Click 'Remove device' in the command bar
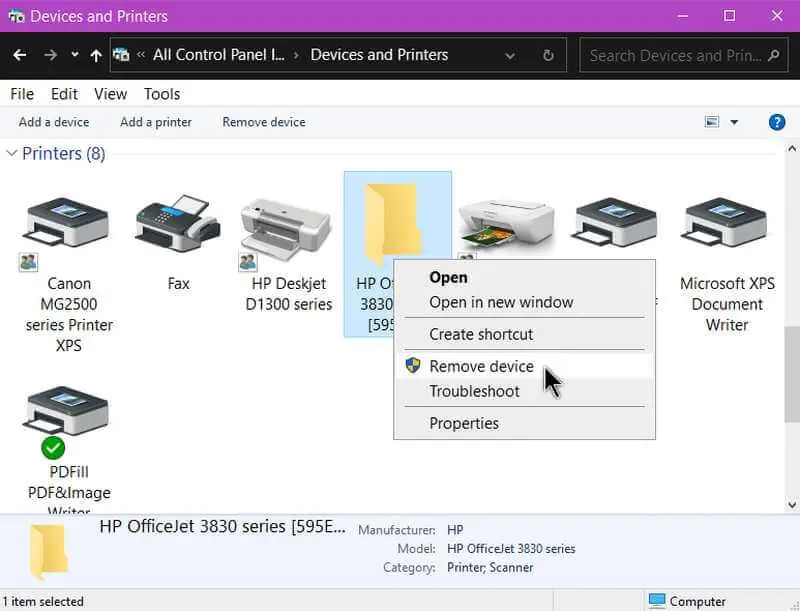Image resolution: width=800 pixels, height=611 pixels. click(x=264, y=122)
